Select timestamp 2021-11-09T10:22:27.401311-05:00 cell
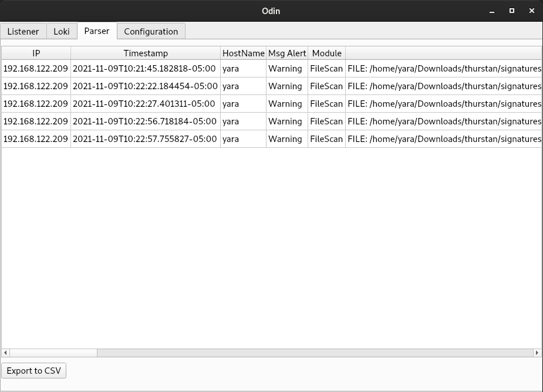Image resolution: width=543 pixels, height=392 pixels. click(x=146, y=104)
